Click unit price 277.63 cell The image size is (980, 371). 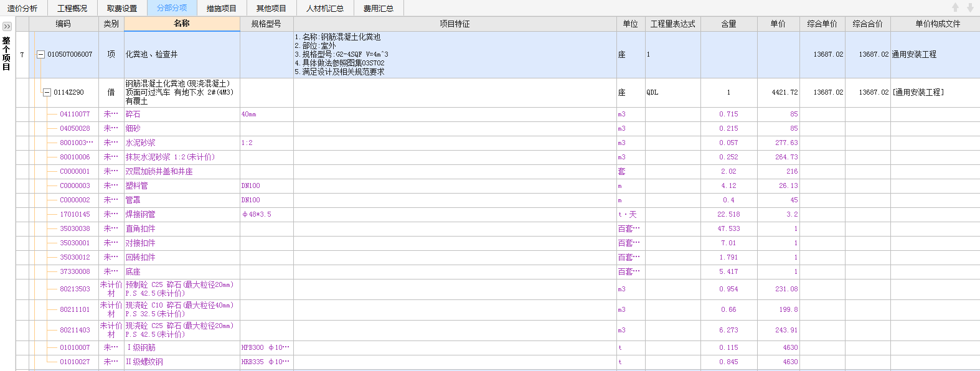pos(778,143)
